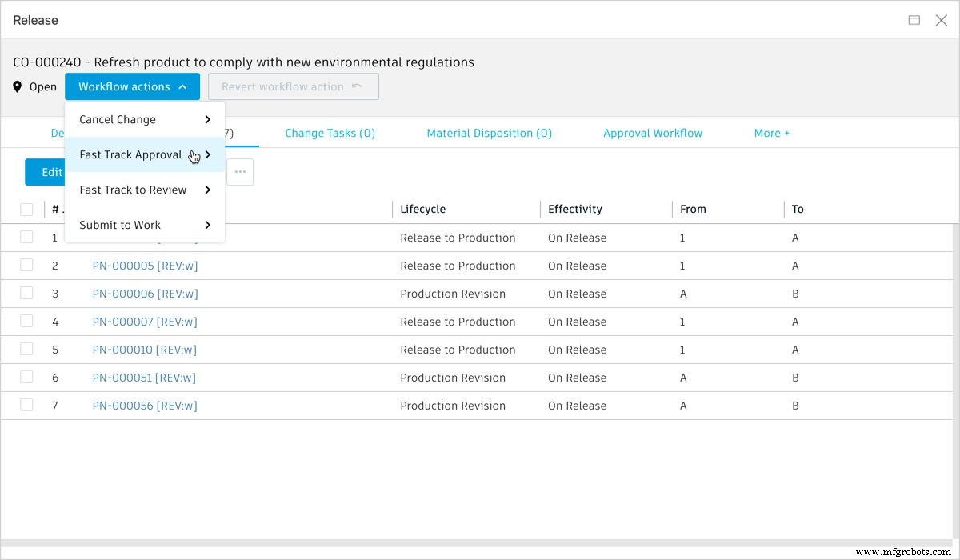Select the checkbox next to PN-000051
960x560 pixels.
(x=26, y=377)
